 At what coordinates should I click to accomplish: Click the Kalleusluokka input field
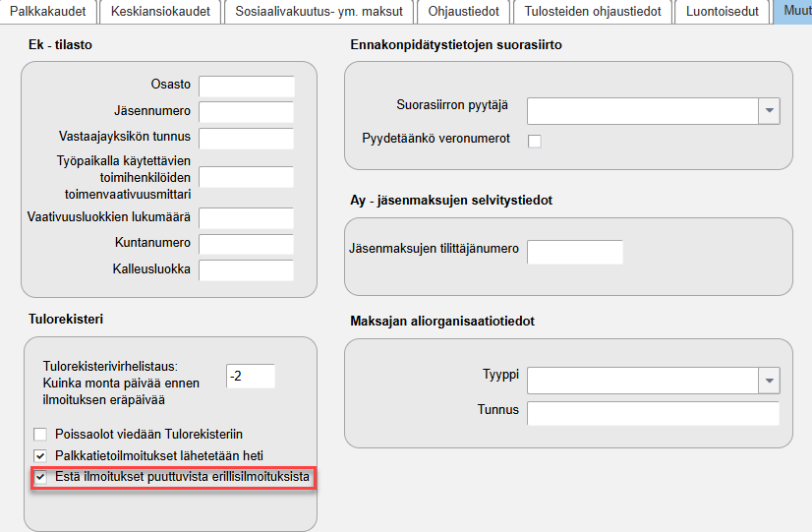247,269
